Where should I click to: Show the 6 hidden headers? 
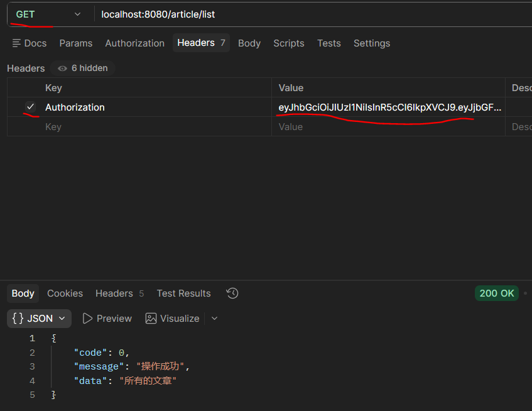82,68
